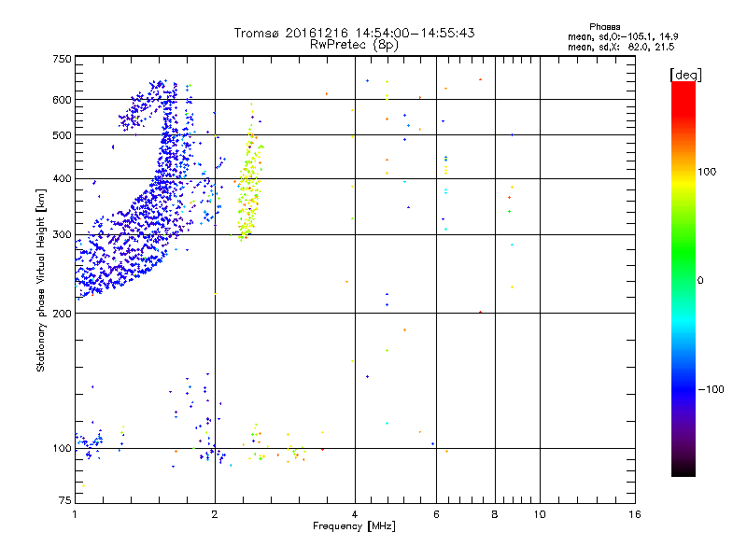Click the '8' x-axis tick label
This screenshot has height=560, width=747.
495,514
